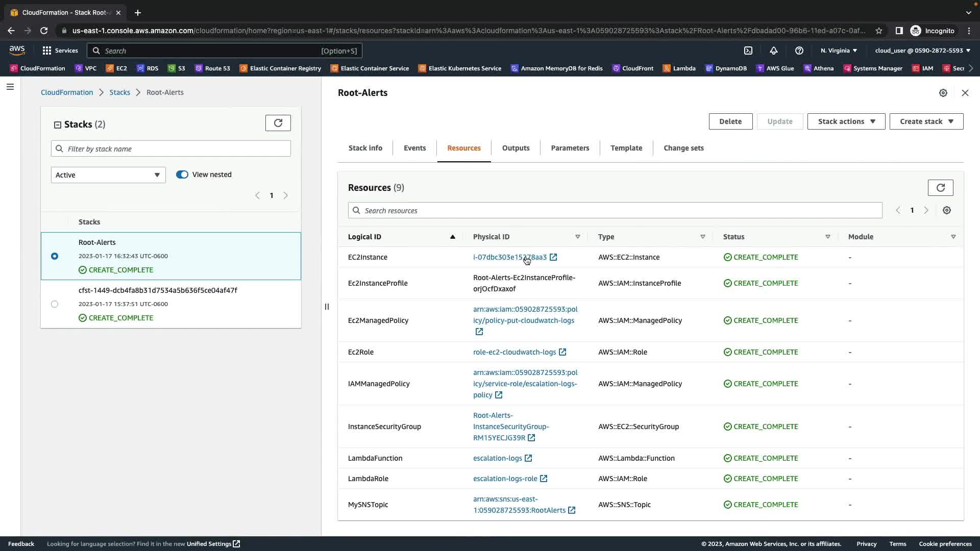This screenshot has height=551, width=980.
Task: Click the Search resources input field
Action: pyautogui.click(x=615, y=211)
